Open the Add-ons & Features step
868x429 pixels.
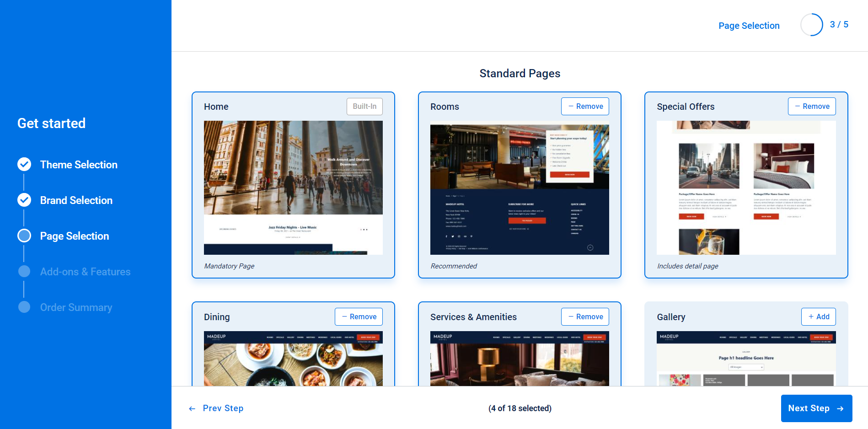click(x=86, y=272)
